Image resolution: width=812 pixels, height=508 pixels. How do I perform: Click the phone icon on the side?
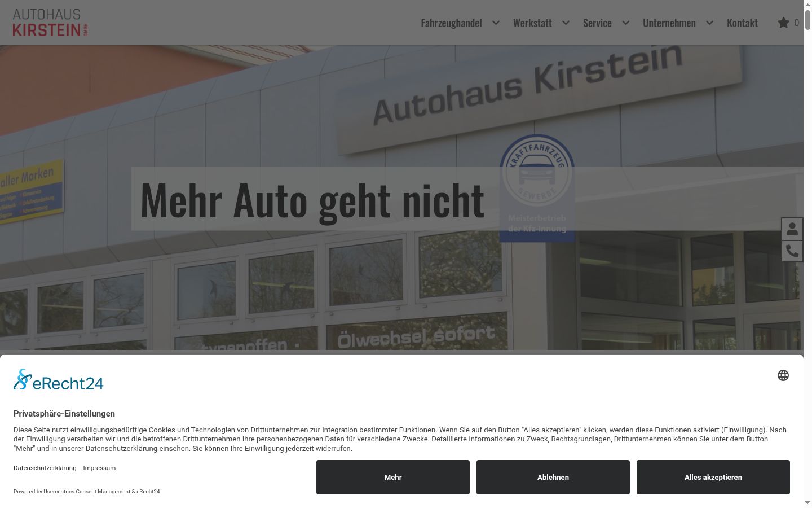click(x=792, y=251)
